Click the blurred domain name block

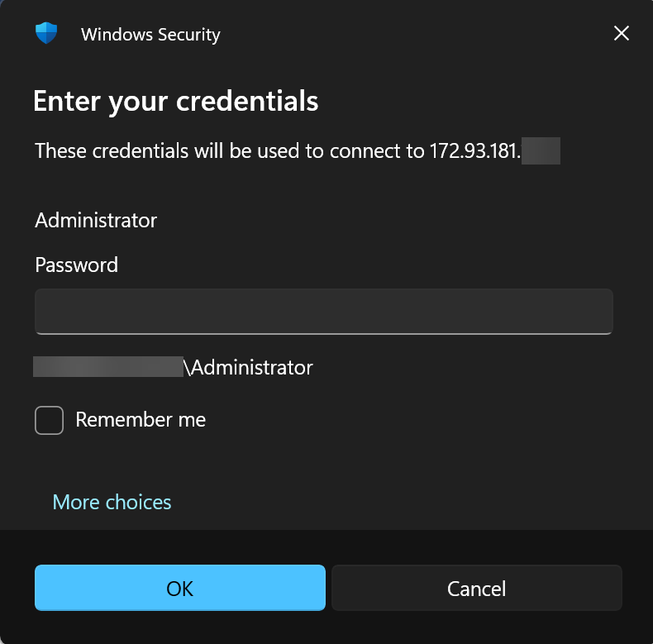click(x=107, y=367)
